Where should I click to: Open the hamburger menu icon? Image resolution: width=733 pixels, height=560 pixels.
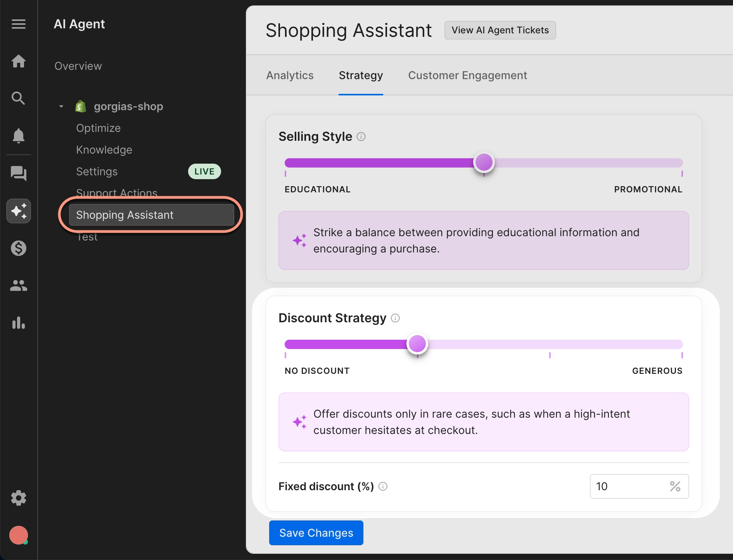[19, 24]
